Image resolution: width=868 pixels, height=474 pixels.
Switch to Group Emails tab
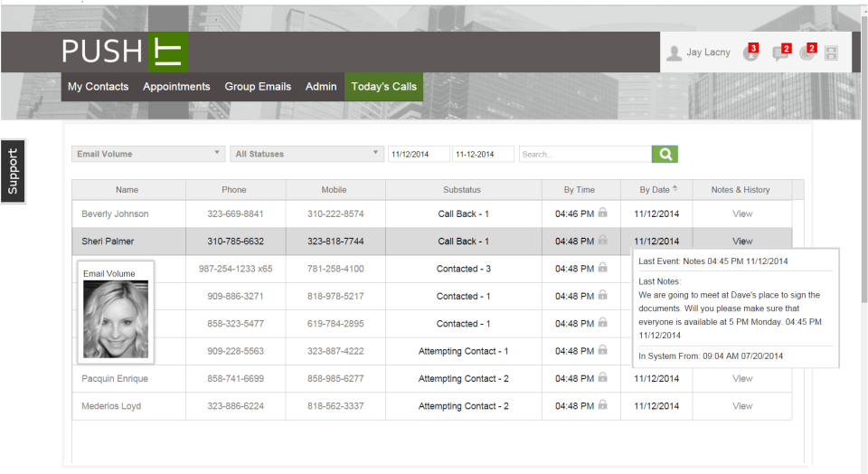[258, 86]
